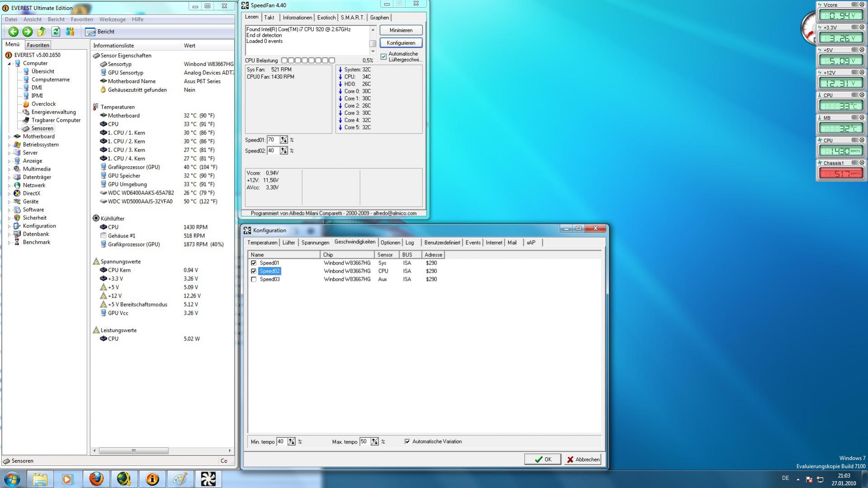Switch to the Lüfter tab in Konfiguration
The image size is (868, 488).
coord(289,243)
